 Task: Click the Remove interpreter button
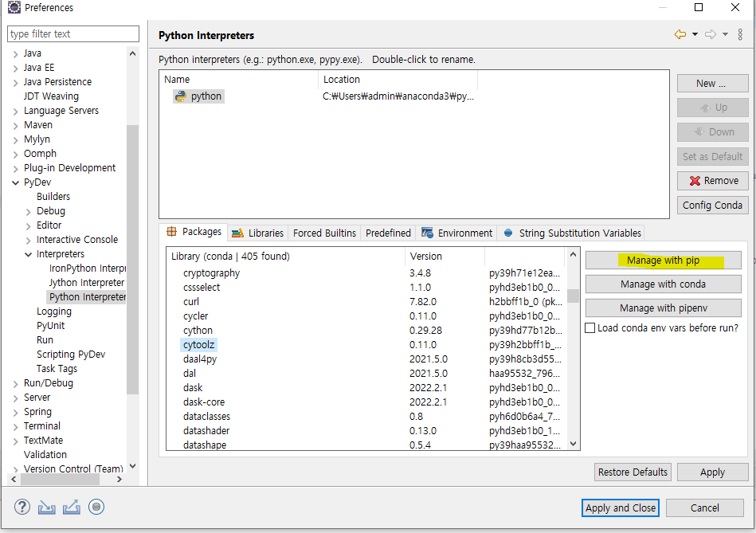(x=713, y=180)
